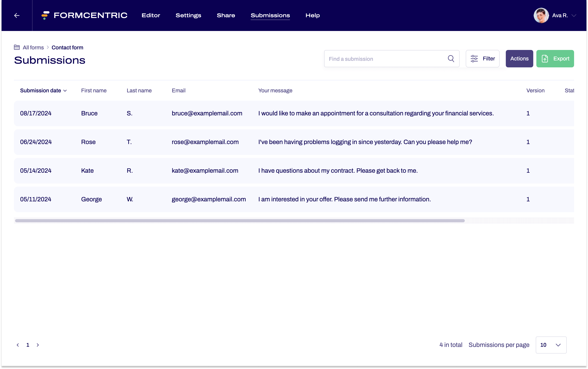The width and height of the screenshot is (588, 369).
Task: Click the folder icon in the breadcrumb
Action: (17, 47)
